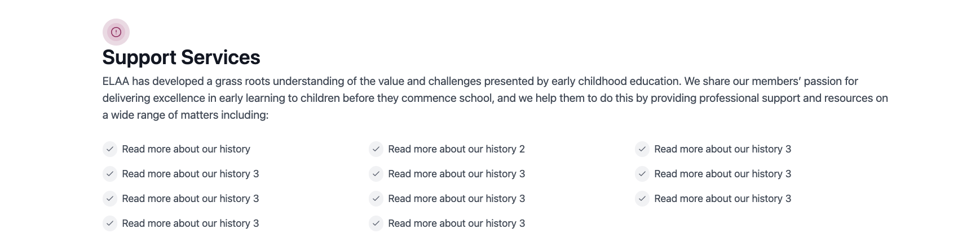Click the bottom check icon in the first column
Screen dimensions: 980x251
110,223
